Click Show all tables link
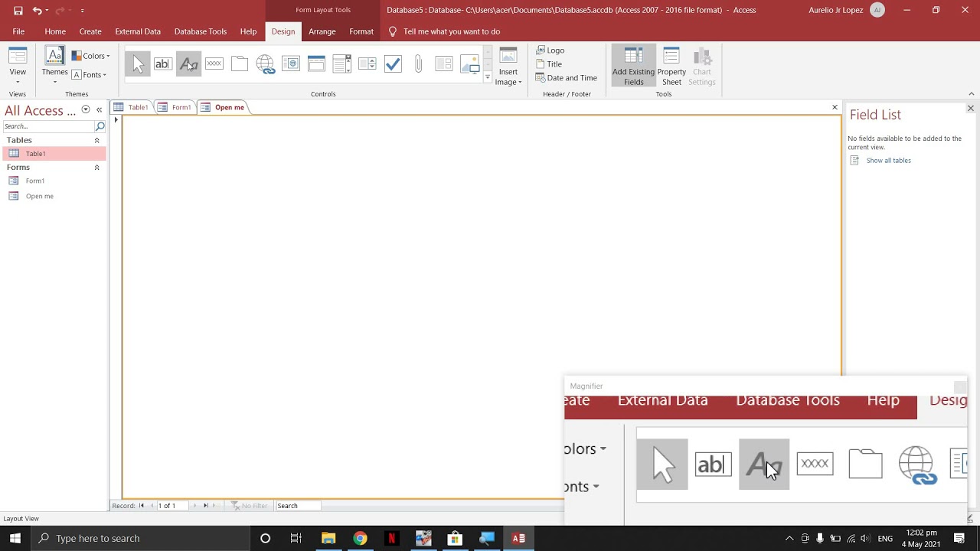Image resolution: width=980 pixels, height=551 pixels. tap(888, 161)
